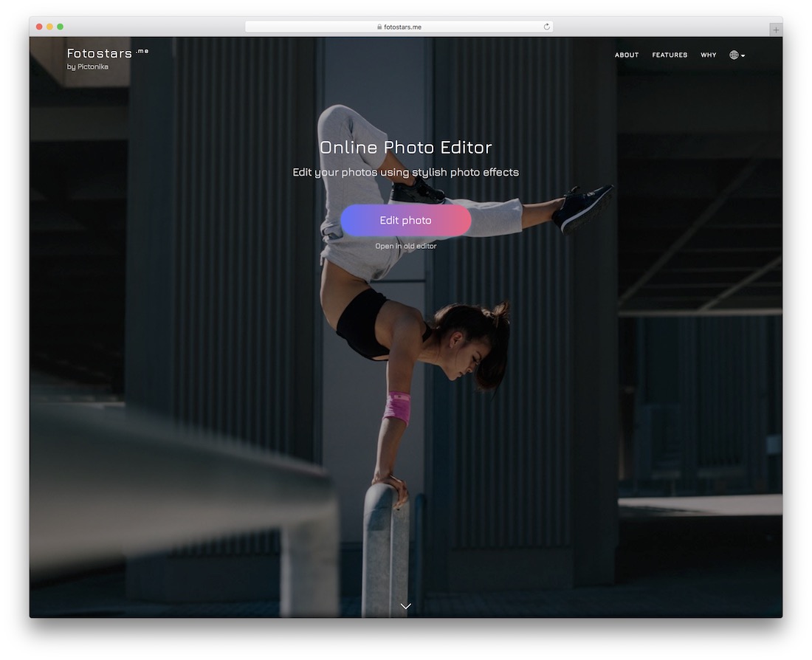Viewport: 812px width, 660px height.
Task: Click the 'Edit your photos using stylish photo effects' text
Action: coord(405,172)
